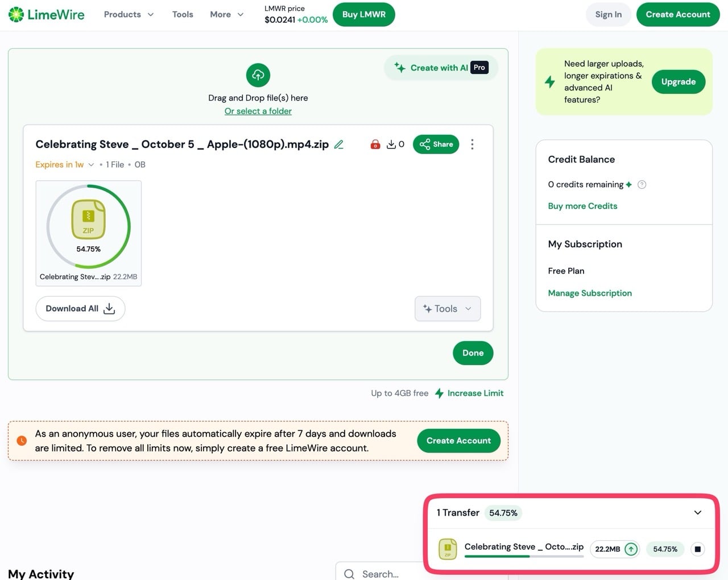Open the Tools dropdown in file card

click(448, 309)
